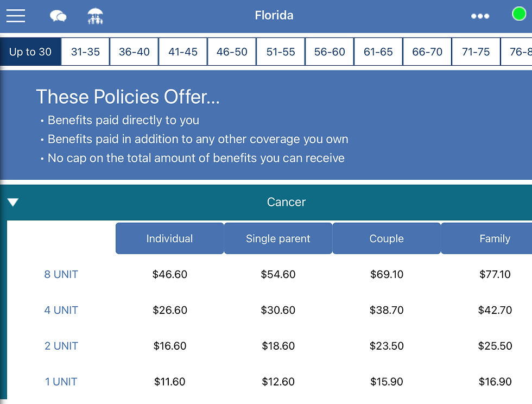Viewport: 532px width, 404px height.
Task: Tap the chat bubbles icon
Action: 58,16
